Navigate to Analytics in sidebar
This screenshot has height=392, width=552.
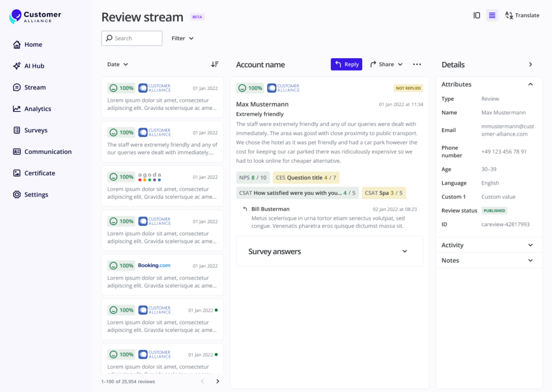click(37, 109)
